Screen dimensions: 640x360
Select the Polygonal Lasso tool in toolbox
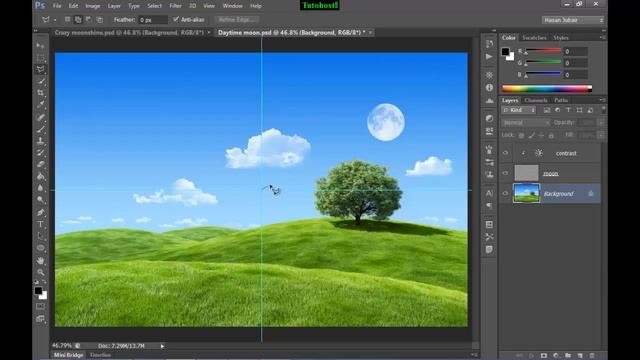(x=40, y=69)
